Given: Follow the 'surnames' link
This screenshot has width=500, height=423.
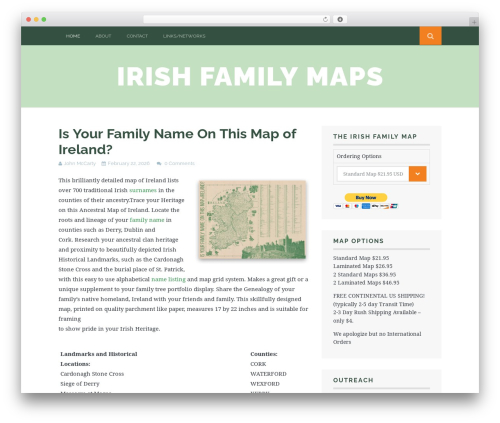Looking at the screenshot, I should point(143,190).
